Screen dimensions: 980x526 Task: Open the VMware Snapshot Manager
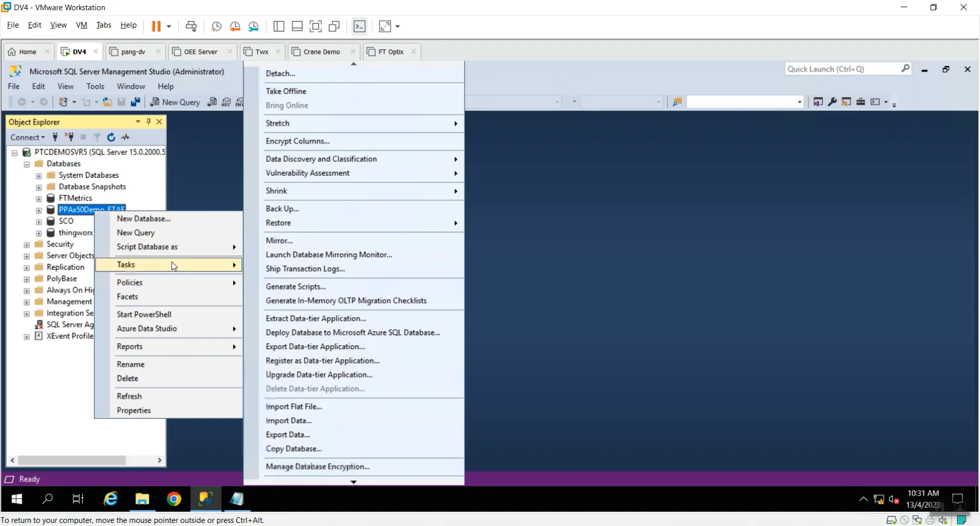254,26
